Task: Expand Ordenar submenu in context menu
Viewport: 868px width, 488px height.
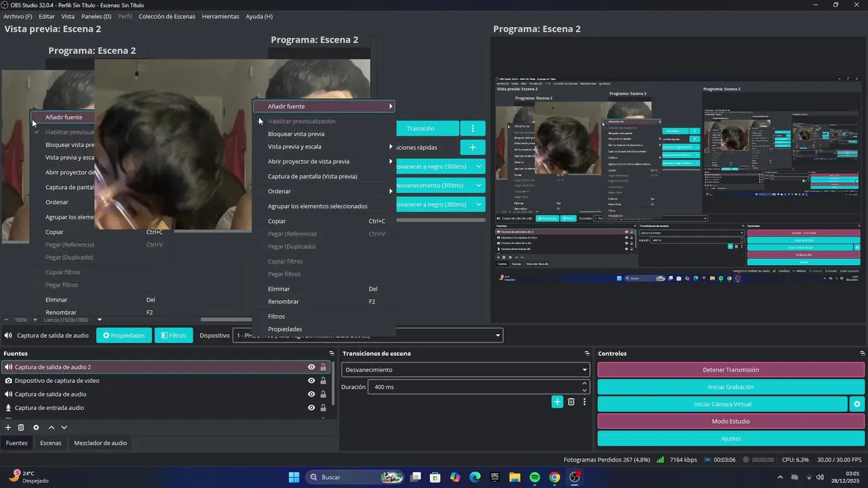Action: click(x=324, y=191)
